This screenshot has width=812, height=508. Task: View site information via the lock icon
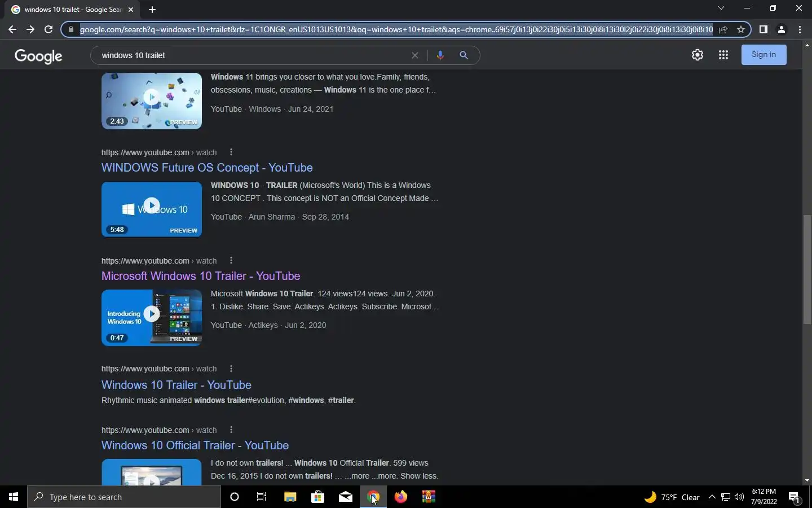point(71,29)
